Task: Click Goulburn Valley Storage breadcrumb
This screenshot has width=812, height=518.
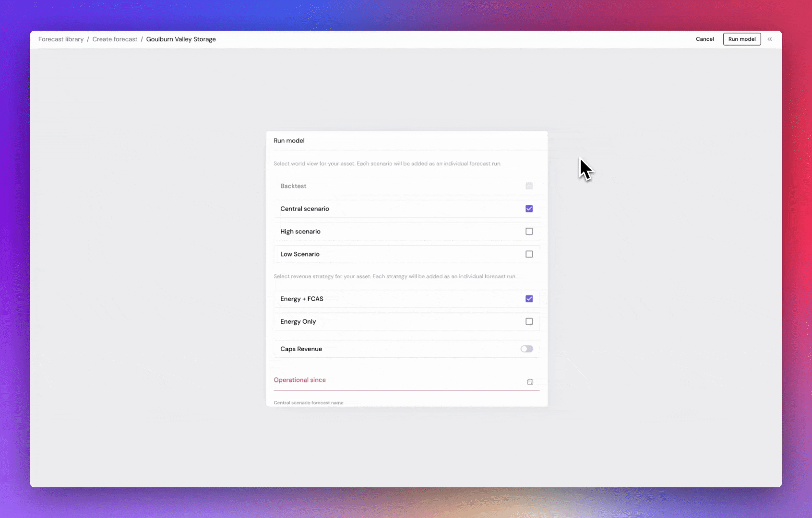Action: (181, 39)
